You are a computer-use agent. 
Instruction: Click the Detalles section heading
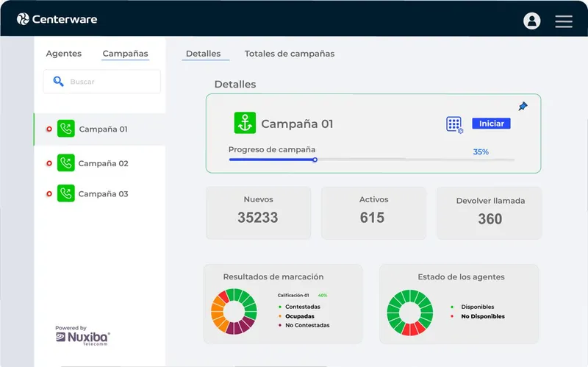235,84
